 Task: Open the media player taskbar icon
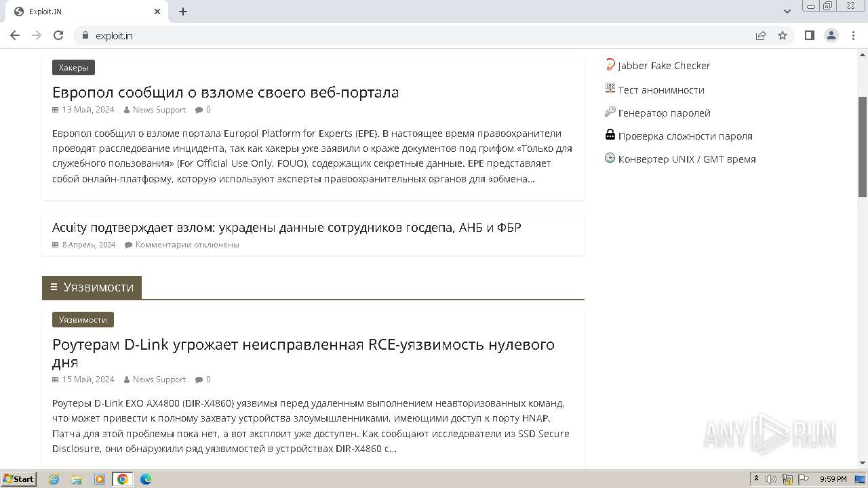100,479
